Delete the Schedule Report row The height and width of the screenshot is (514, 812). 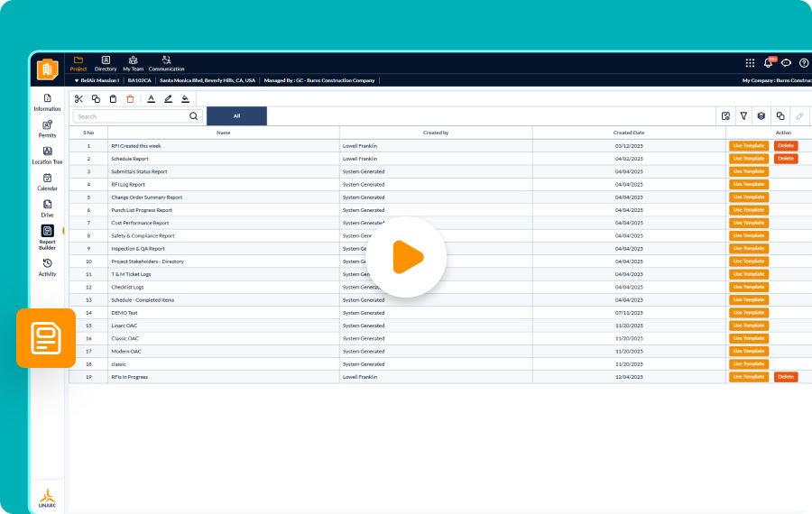tap(786, 159)
